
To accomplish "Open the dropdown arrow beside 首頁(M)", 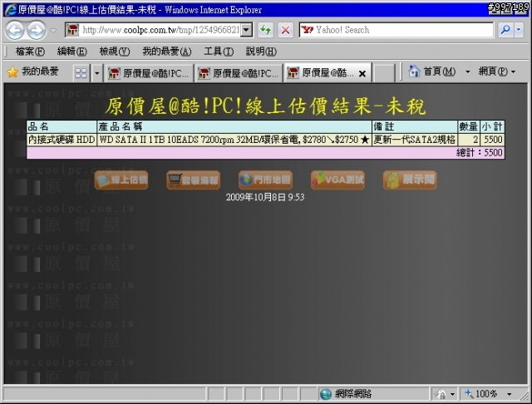I will 467,71.
